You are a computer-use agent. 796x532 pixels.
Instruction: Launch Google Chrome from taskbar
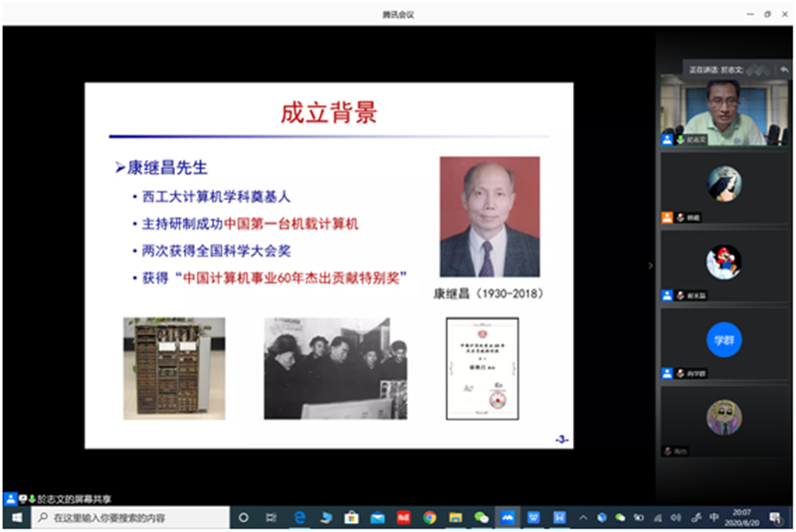click(430, 517)
